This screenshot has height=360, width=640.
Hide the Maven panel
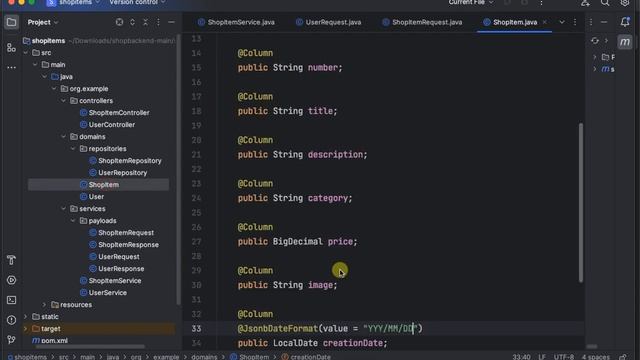coord(604,22)
